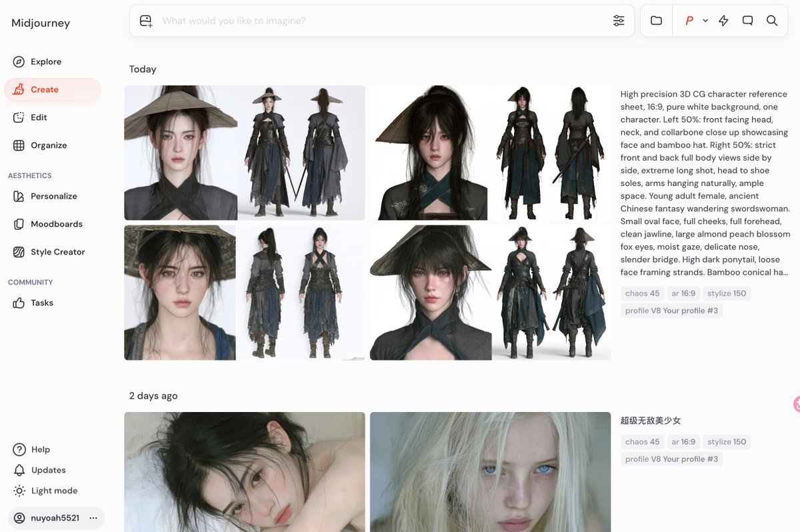The width and height of the screenshot is (800, 532).
Task: Click the "2 days ago" date heading
Action: (x=153, y=396)
